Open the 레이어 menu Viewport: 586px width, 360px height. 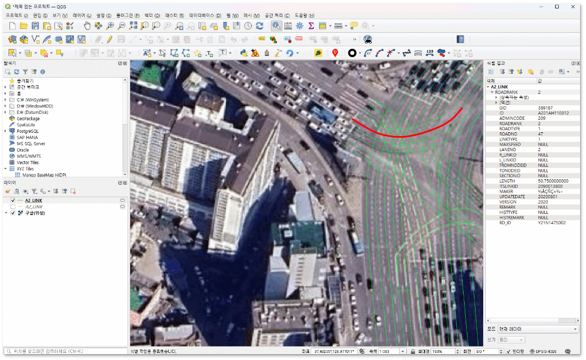(x=82, y=15)
